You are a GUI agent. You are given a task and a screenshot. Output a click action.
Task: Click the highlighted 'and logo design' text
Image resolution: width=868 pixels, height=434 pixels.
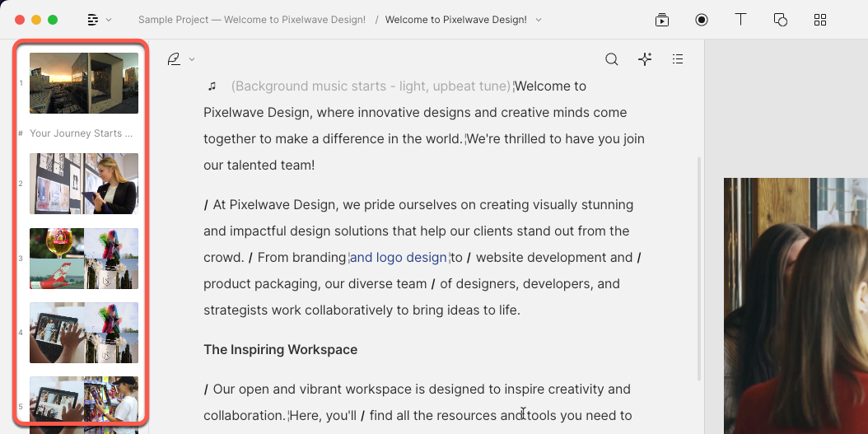[398, 258]
